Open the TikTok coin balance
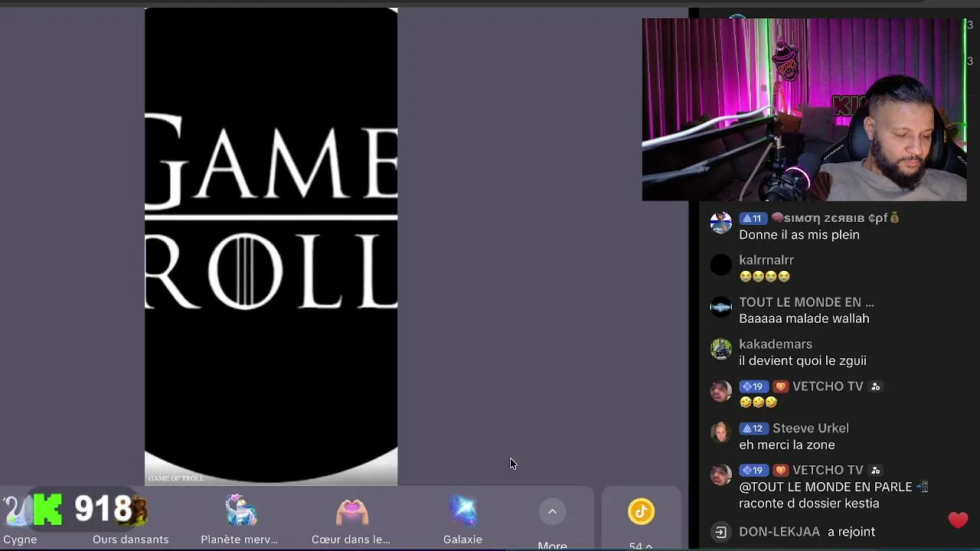 coord(642,511)
